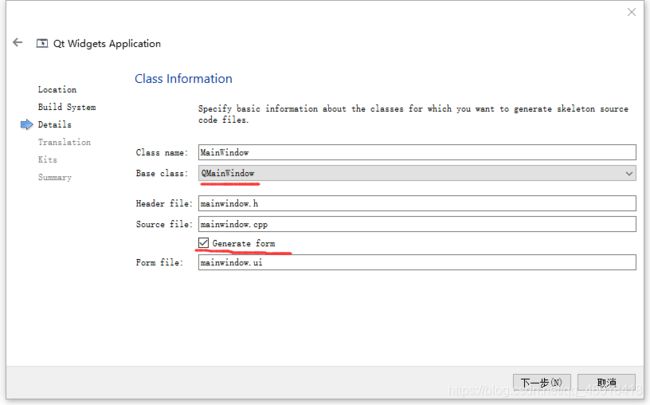Click the Generate form label text
The width and height of the screenshot is (650, 405).
click(244, 243)
